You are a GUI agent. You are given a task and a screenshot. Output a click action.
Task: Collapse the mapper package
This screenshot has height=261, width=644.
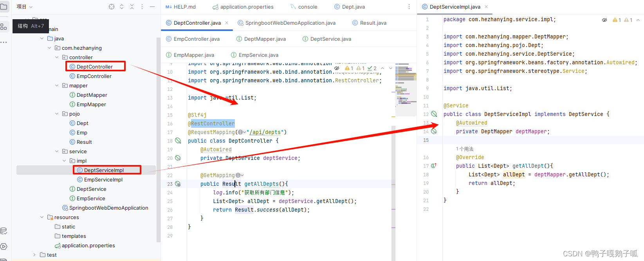[x=57, y=85]
